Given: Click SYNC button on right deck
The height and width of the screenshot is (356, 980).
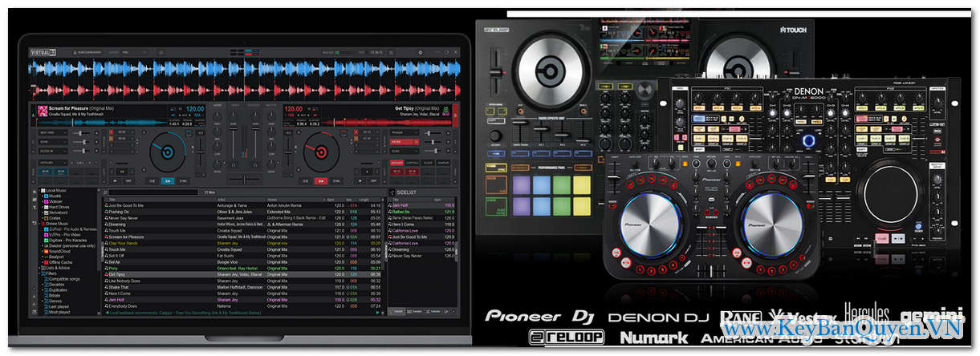Looking at the screenshot, I should point(337,181).
